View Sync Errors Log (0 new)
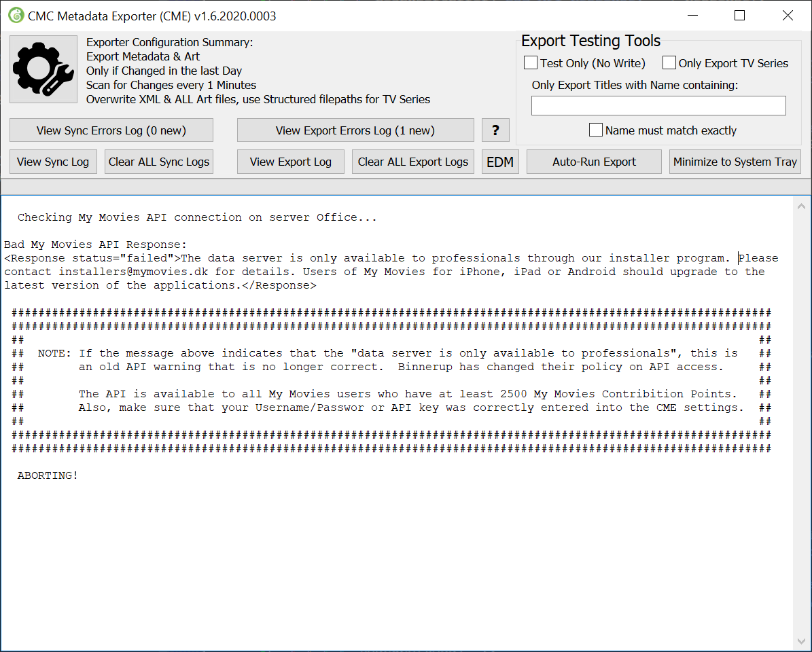 (111, 130)
